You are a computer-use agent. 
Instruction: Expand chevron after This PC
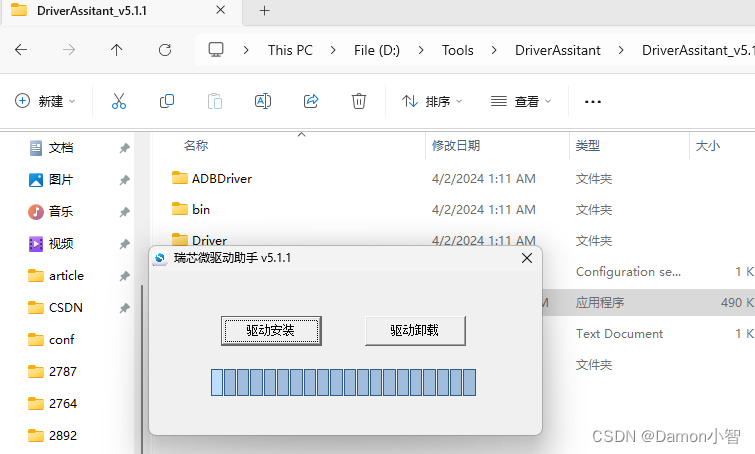[x=333, y=50]
